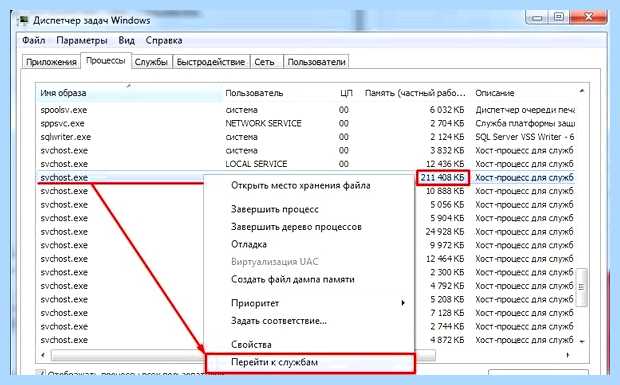Select Задать соответствие... option

(279, 321)
